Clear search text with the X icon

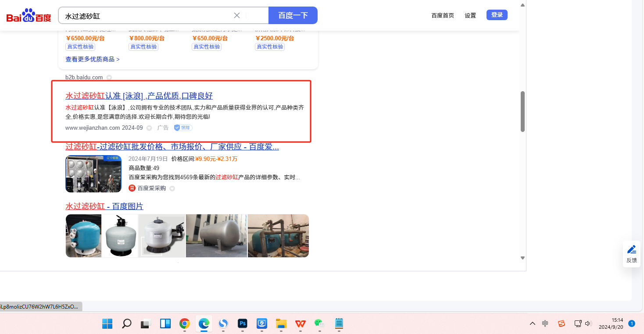(237, 16)
